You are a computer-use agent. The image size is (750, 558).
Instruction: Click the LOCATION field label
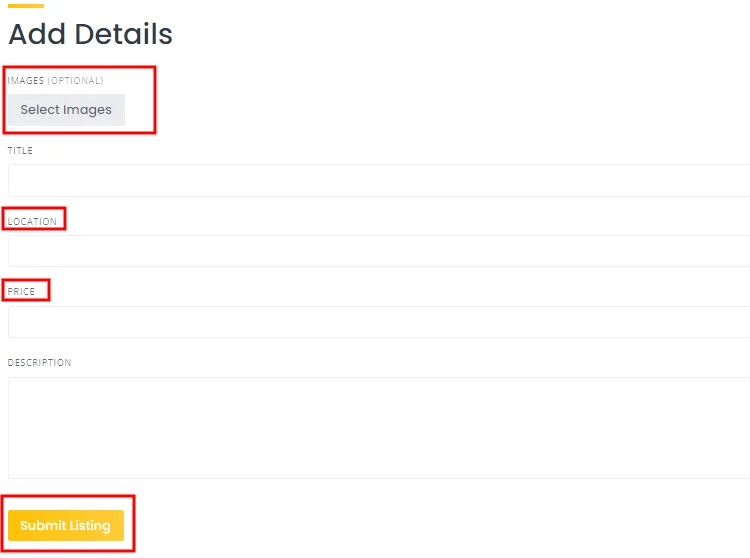tap(33, 221)
